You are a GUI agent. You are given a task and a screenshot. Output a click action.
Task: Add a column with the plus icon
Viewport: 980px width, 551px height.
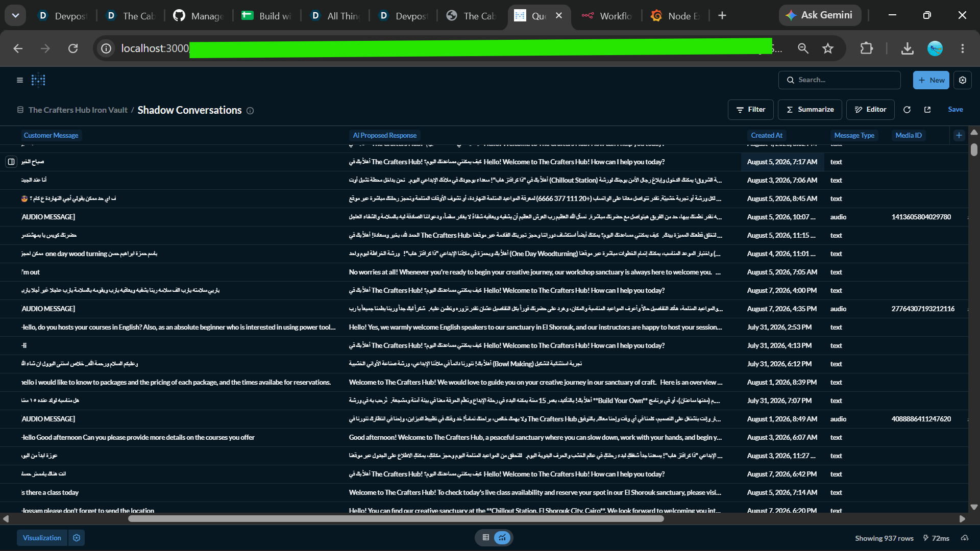[x=959, y=135]
